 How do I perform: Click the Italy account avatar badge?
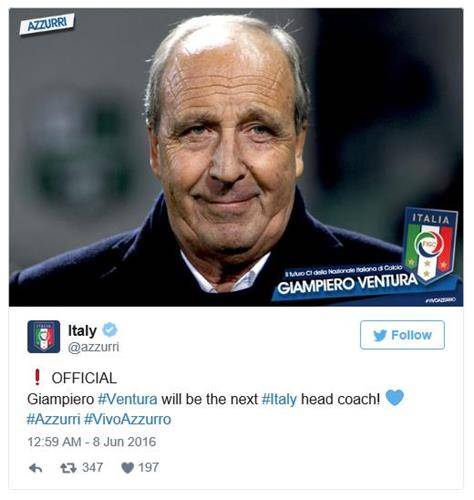[44, 337]
